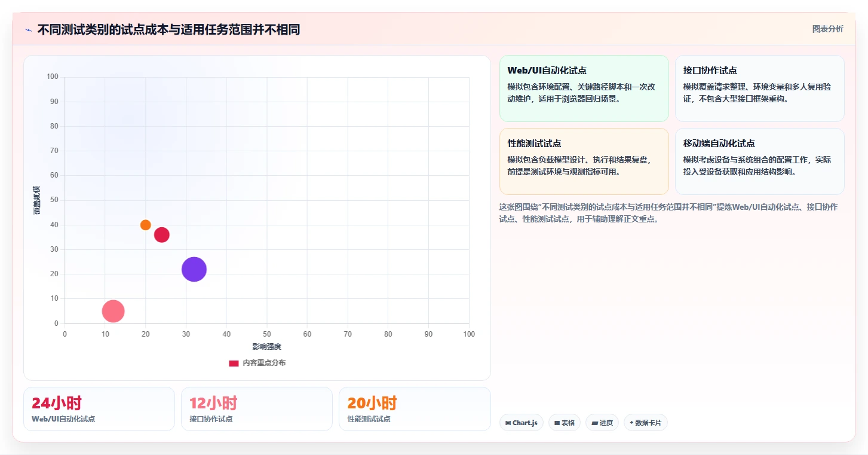Select the 表格 tag chip
Screen dimensions: 868x455
[x=564, y=423]
